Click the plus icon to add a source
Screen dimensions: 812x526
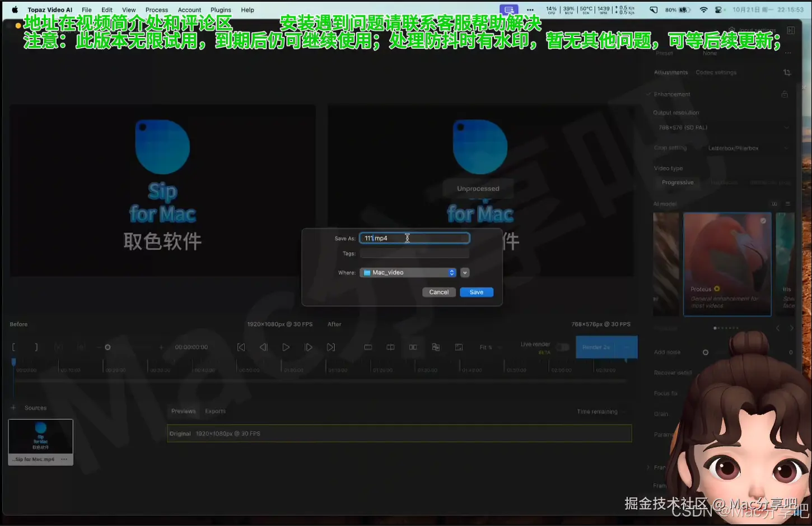click(x=13, y=408)
